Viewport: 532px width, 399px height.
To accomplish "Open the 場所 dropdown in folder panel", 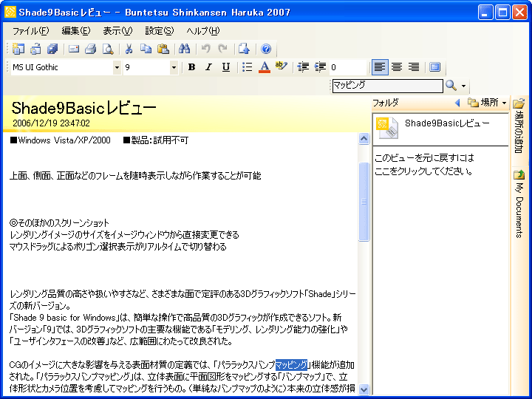I will [487, 103].
